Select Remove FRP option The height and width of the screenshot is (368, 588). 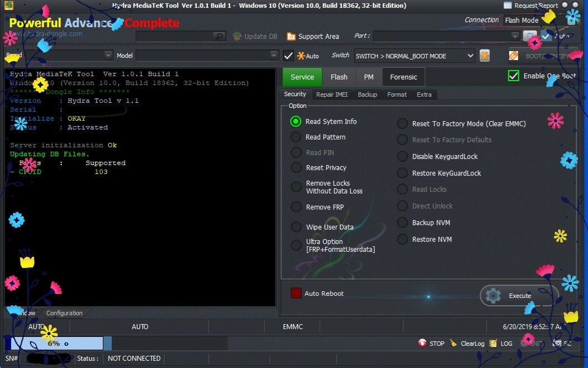[x=296, y=207]
